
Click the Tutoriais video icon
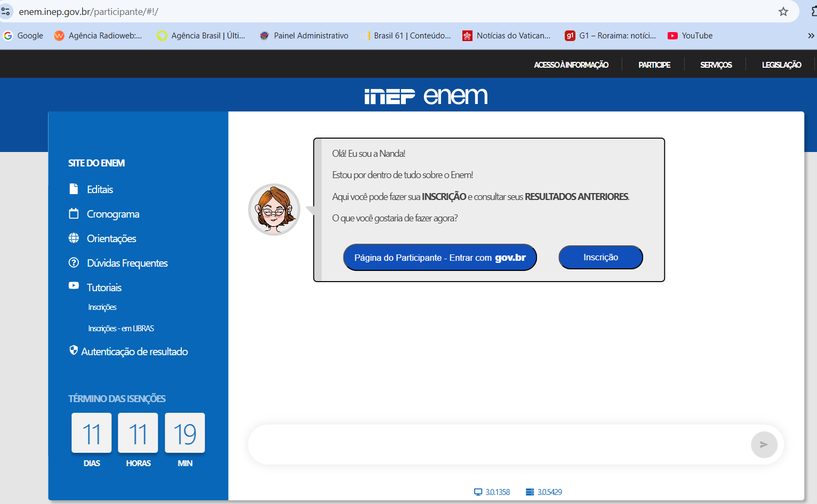(x=74, y=285)
